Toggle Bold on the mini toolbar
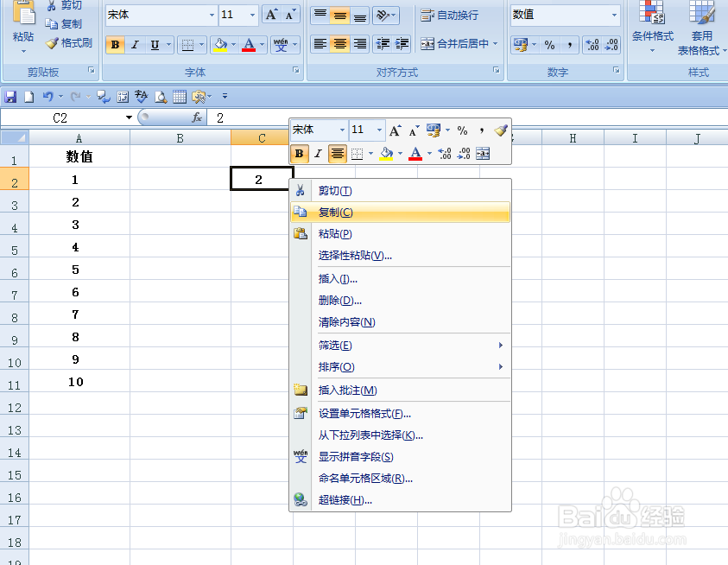This screenshot has height=565, width=728. click(299, 154)
